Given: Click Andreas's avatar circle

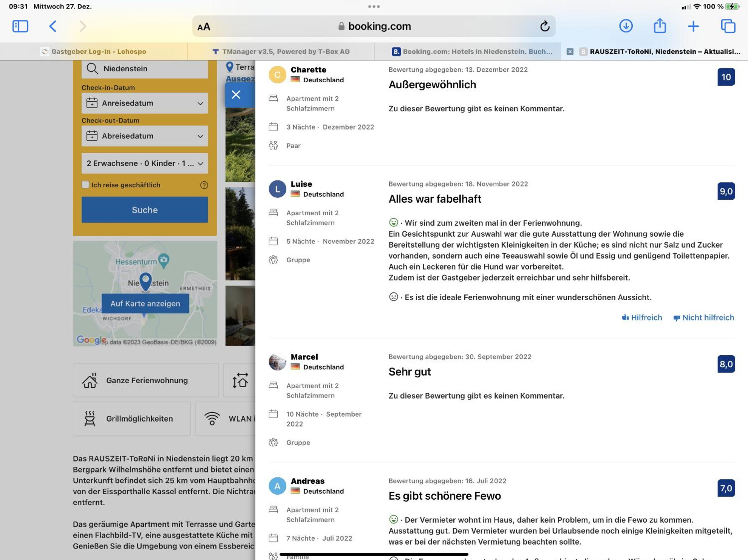Looking at the screenshot, I should tap(277, 486).
